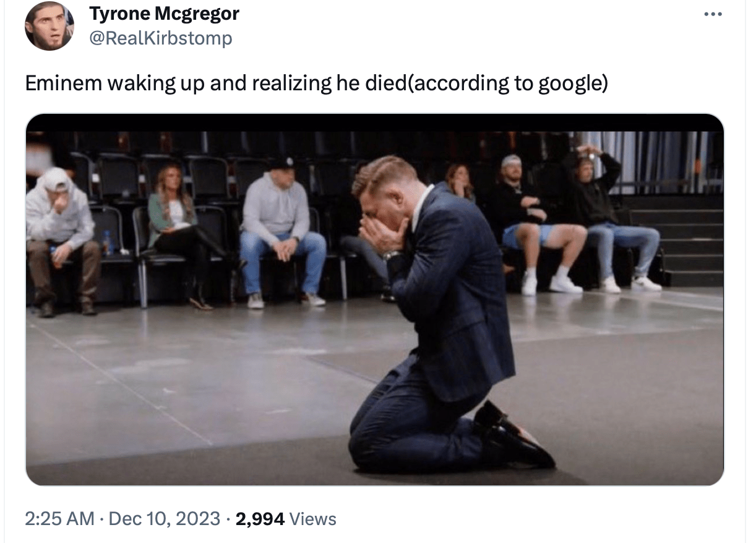
Task: Click the 2,994 view count number
Action: coord(260,518)
